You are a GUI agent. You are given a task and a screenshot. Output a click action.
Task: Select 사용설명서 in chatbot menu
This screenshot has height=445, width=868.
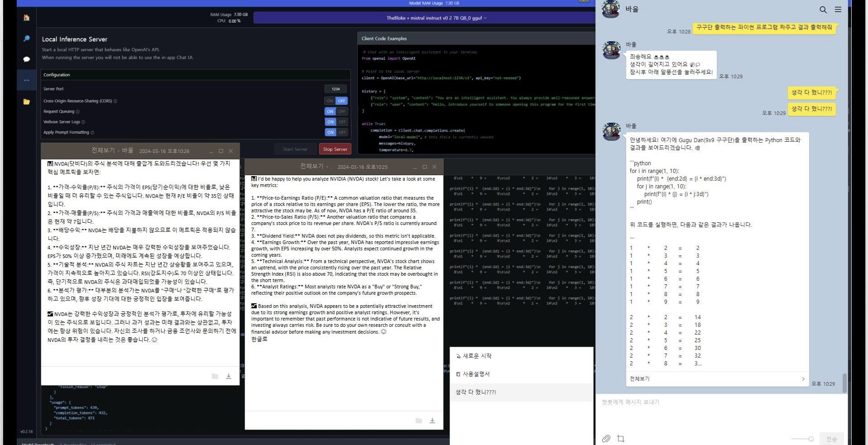[521, 374]
